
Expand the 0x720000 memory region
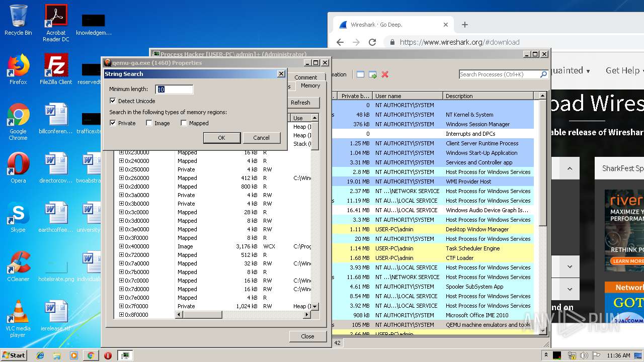(x=121, y=255)
